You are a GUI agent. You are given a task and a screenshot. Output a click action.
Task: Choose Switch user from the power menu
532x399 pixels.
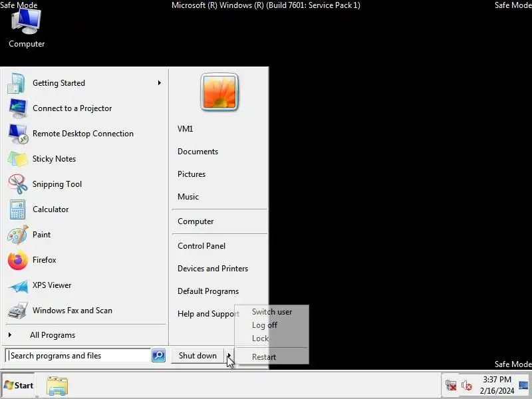coord(272,312)
